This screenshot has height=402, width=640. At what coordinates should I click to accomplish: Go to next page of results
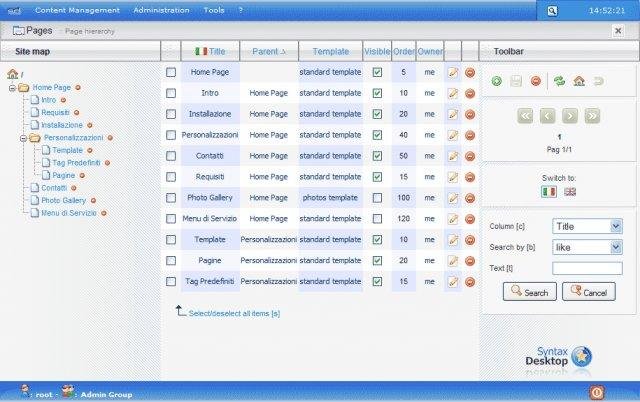click(x=570, y=116)
